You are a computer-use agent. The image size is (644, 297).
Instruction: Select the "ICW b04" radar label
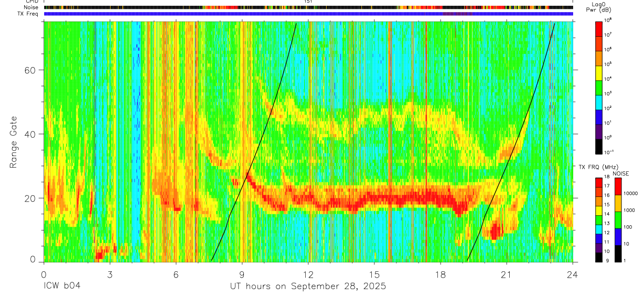61,287
